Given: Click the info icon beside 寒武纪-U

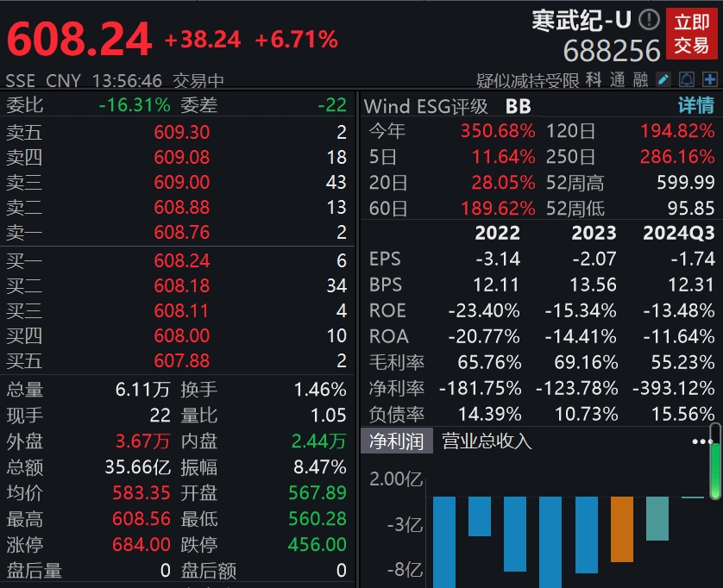Looking at the screenshot, I should click(649, 20).
